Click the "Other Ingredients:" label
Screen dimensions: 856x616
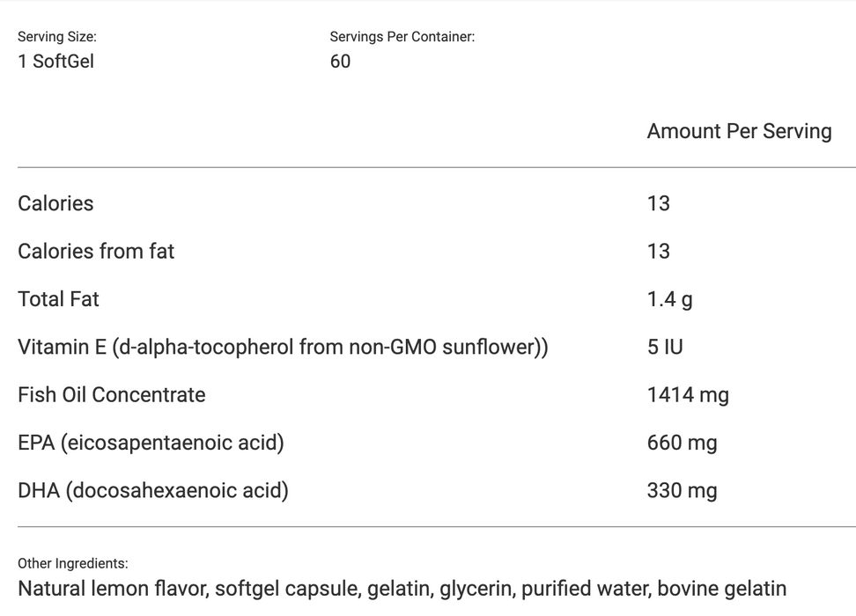pyautogui.click(x=72, y=563)
